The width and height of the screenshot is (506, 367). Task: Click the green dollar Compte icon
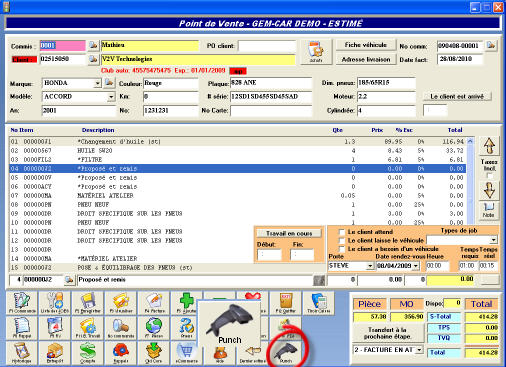pos(88,353)
